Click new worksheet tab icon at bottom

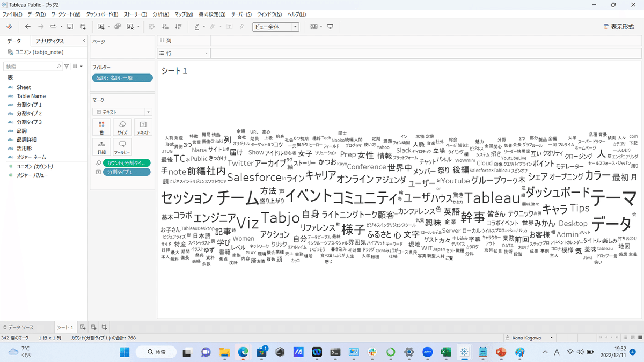83,327
